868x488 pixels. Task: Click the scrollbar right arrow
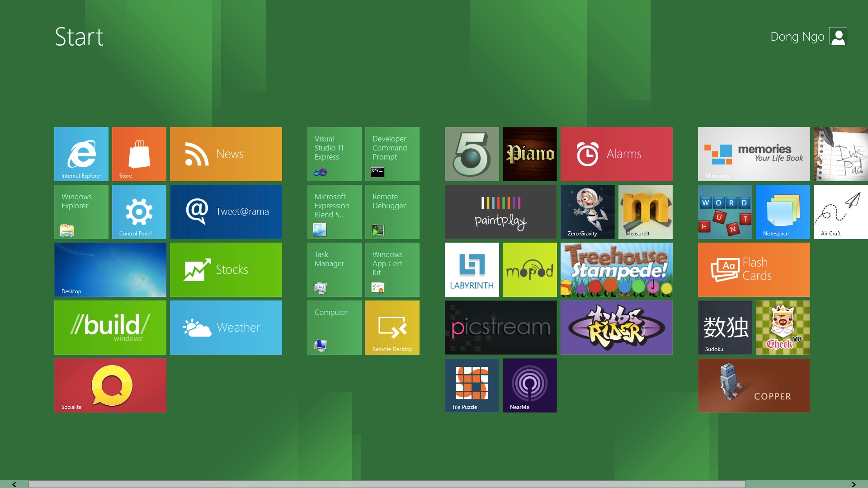(x=854, y=484)
